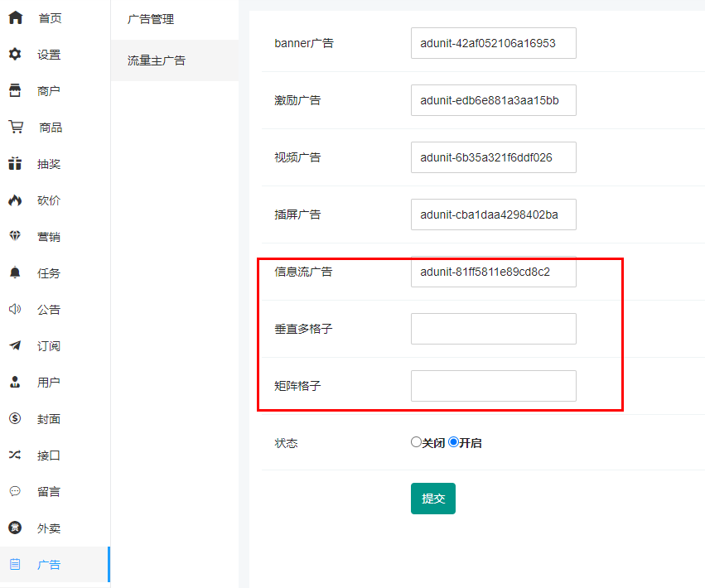
Task: Click the store icon for 商户
Action: point(15,90)
